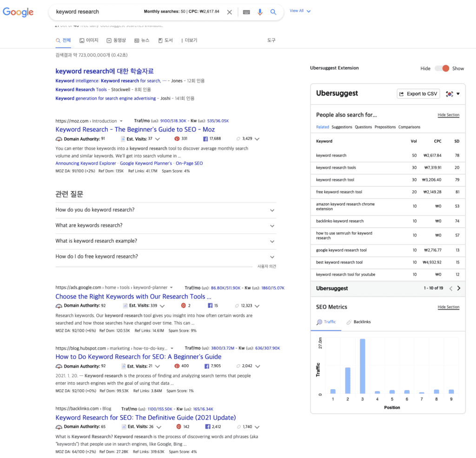Open the View All dropdown

300,11
